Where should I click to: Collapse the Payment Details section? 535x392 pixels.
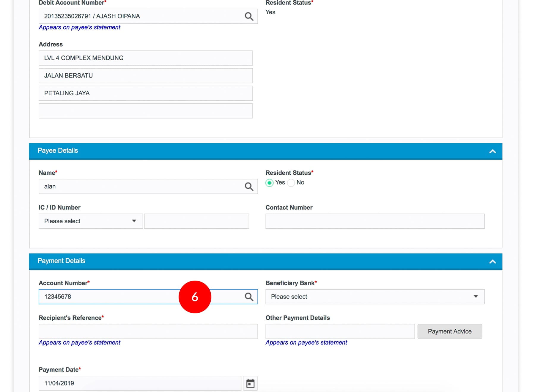click(x=492, y=262)
